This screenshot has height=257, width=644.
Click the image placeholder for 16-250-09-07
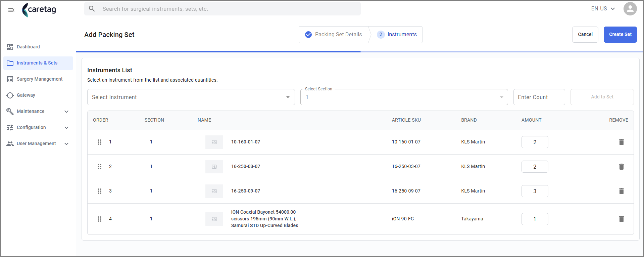[214, 191]
